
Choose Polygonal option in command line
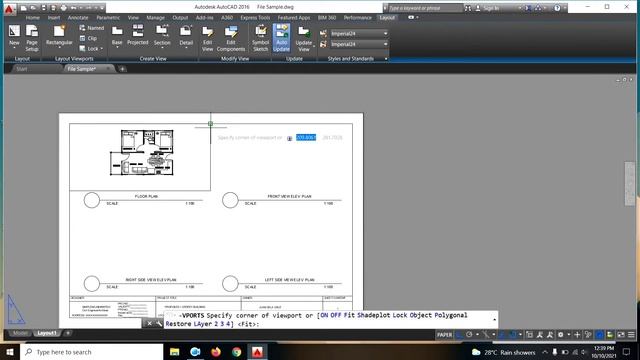[451, 315]
